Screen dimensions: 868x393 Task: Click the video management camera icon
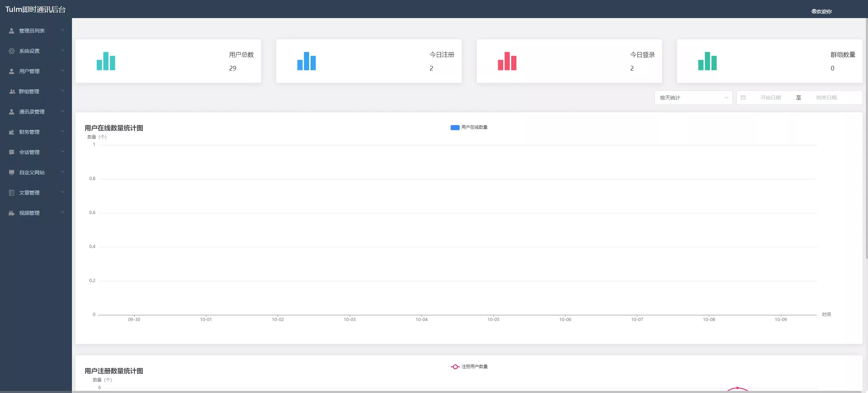pyautogui.click(x=12, y=213)
